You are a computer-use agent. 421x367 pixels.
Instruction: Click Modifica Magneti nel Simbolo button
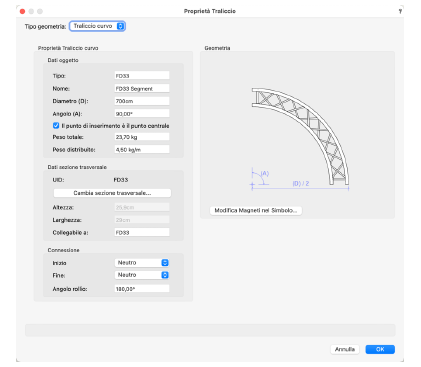[x=256, y=210]
